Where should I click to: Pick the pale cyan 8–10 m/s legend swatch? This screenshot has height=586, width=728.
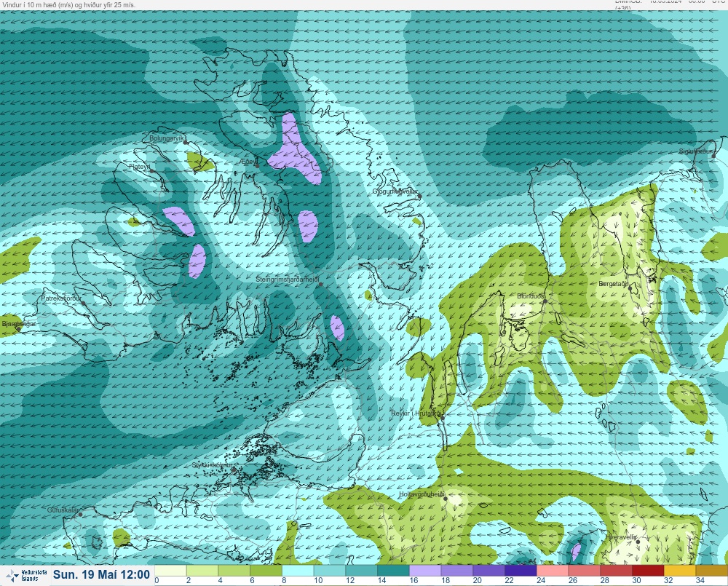pyautogui.click(x=298, y=570)
